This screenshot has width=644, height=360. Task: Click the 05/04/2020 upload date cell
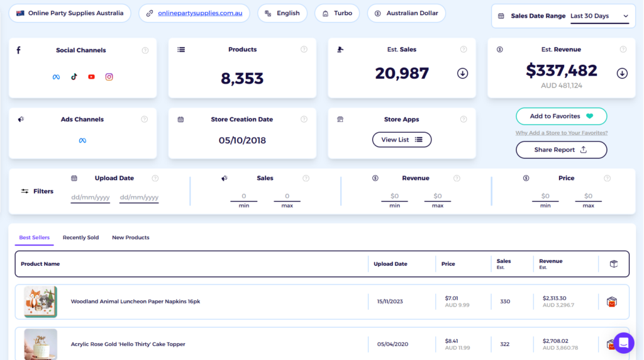pos(392,344)
